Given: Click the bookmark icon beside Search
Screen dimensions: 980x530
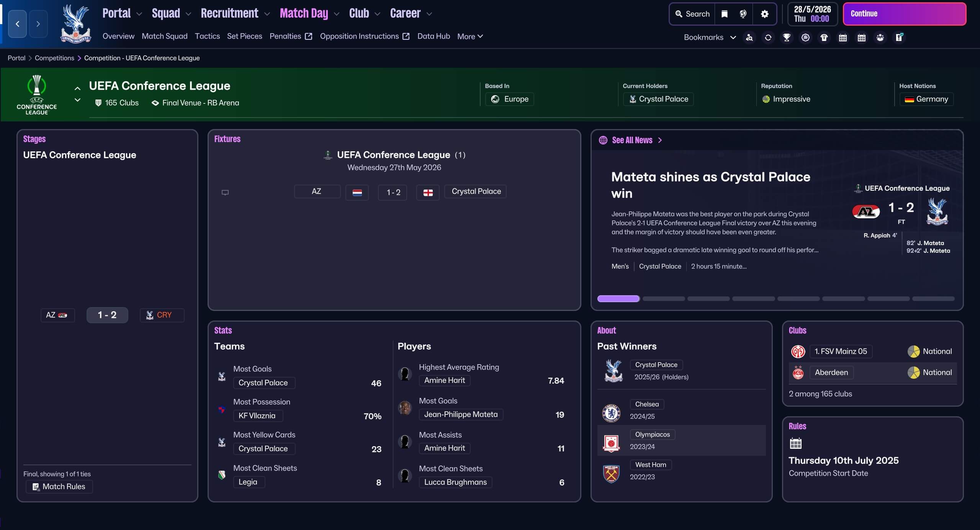Looking at the screenshot, I should pyautogui.click(x=724, y=14).
